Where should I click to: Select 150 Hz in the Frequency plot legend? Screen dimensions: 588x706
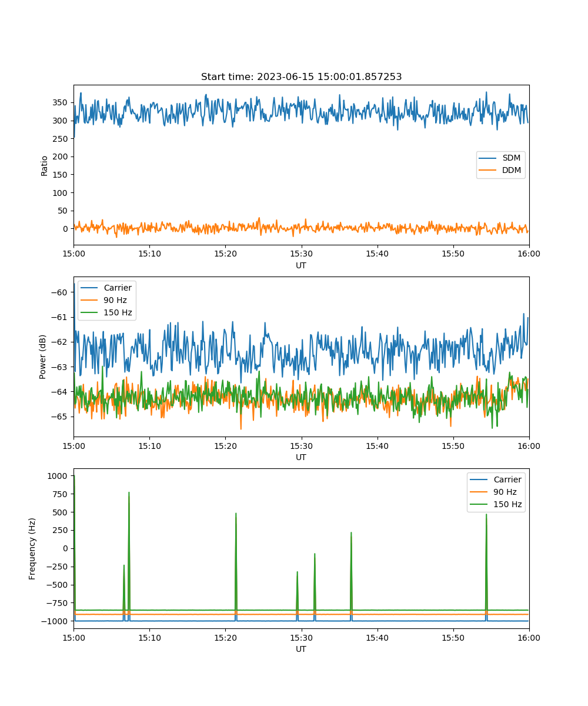pyautogui.click(x=496, y=504)
